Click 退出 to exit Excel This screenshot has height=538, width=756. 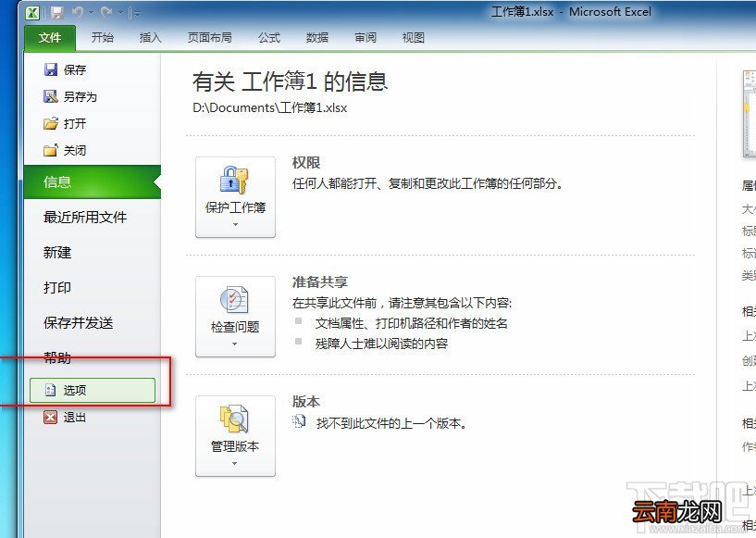75,418
